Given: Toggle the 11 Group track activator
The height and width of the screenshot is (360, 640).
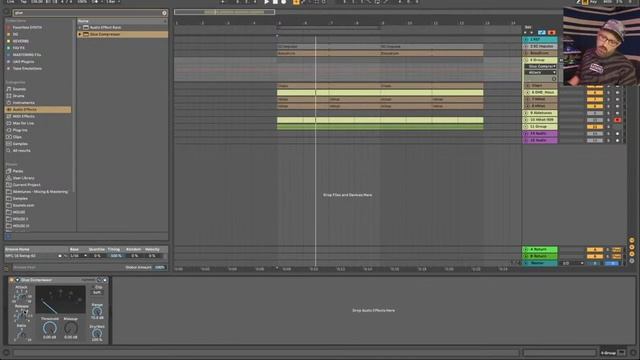Looking at the screenshot, I should click(x=595, y=127).
